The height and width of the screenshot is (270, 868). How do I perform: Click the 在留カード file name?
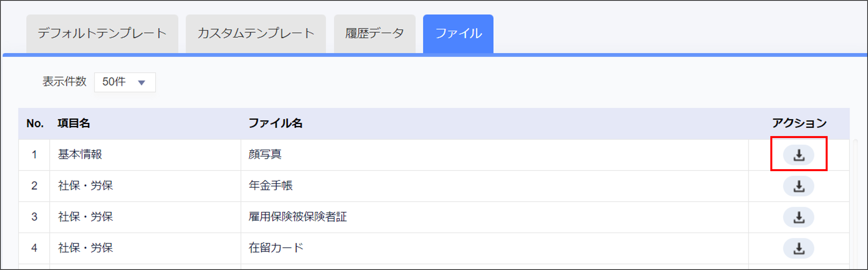[276, 248]
